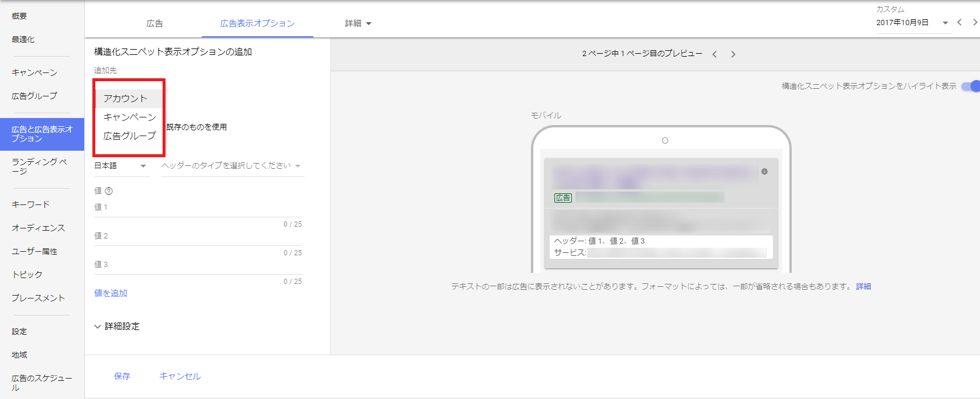Go to previous preview page arrow
This screenshot has height=399, width=980.
[715, 54]
